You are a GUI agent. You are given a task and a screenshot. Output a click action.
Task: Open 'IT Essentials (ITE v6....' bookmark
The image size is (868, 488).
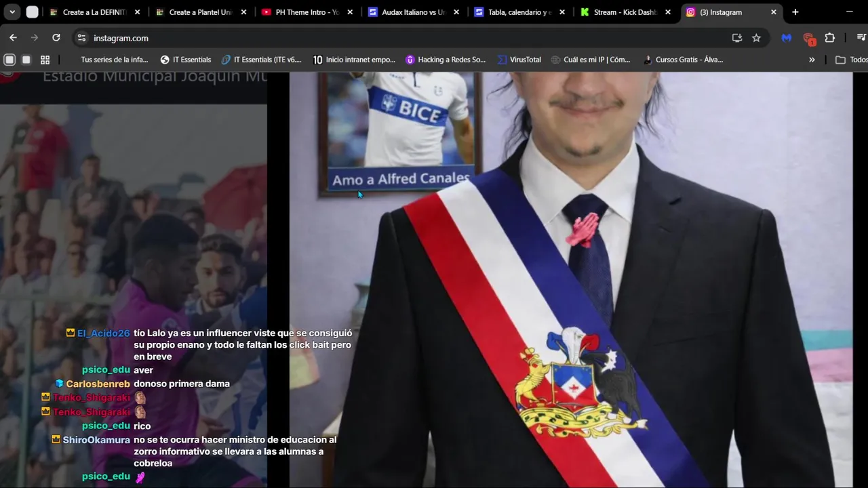point(262,60)
